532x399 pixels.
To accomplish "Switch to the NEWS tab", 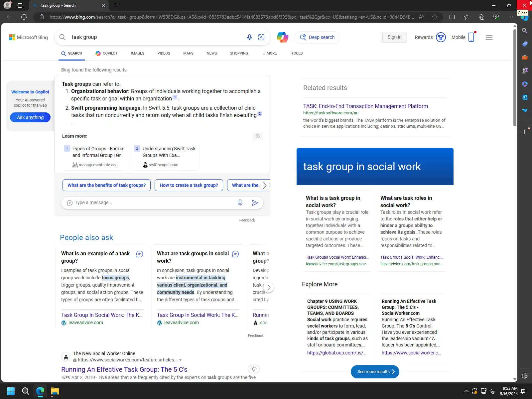I will click(212, 53).
